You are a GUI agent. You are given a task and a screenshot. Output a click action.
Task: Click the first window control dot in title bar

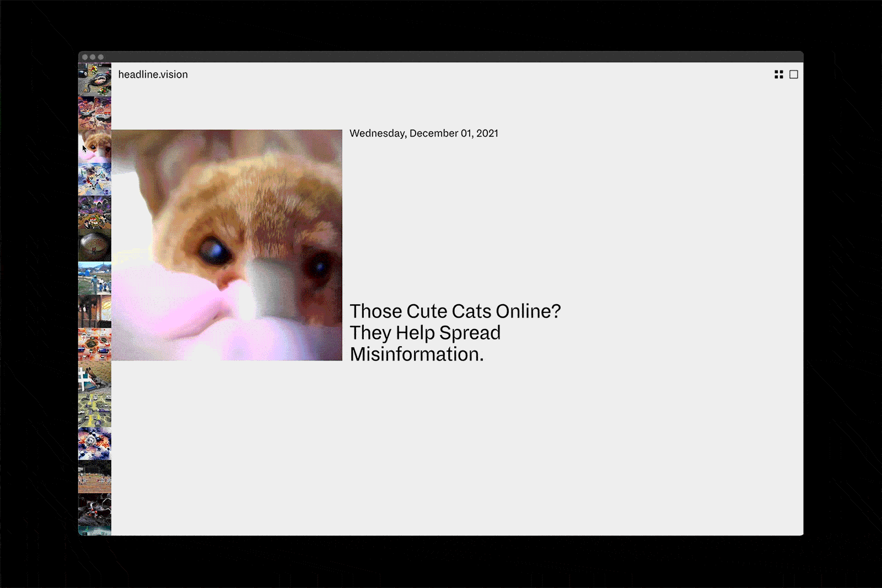tap(85, 57)
